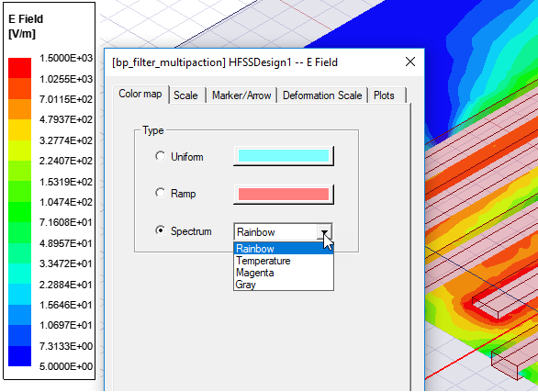This screenshot has height=392, width=538.
Task: Click legend value 1.5646E+01
Action: pyautogui.click(x=66, y=305)
